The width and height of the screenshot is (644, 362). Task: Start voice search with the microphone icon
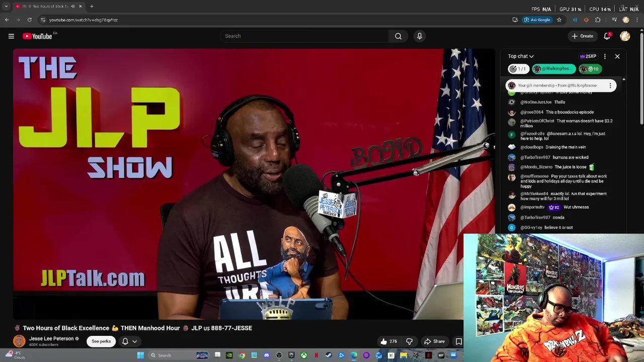pos(420,36)
